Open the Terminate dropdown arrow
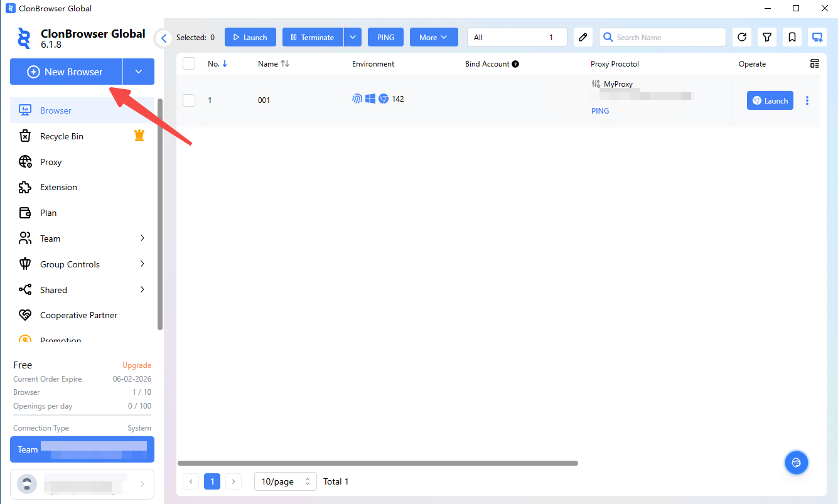The width and height of the screenshot is (838, 504). pyautogui.click(x=353, y=37)
